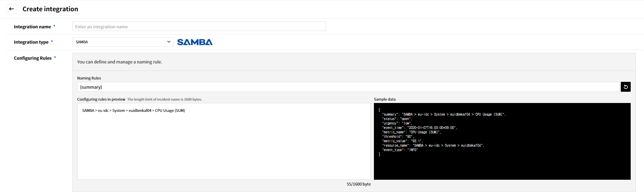
Task: Click the Configuring Rules label
Action: [32, 58]
